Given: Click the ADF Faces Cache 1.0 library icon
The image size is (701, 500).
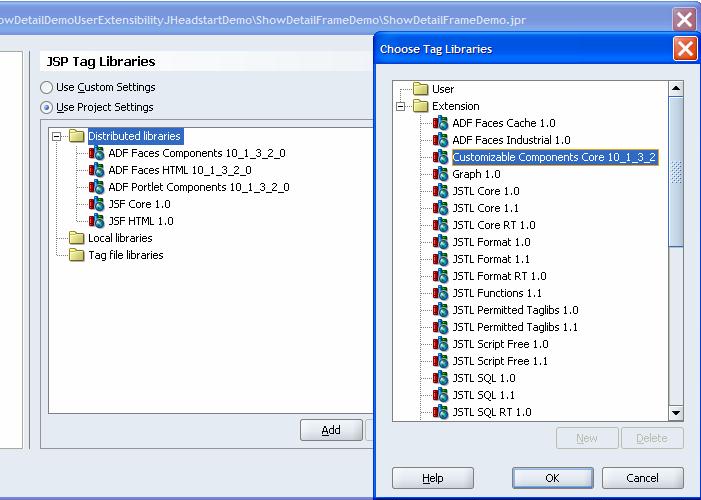Looking at the screenshot, I should (x=440, y=123).
